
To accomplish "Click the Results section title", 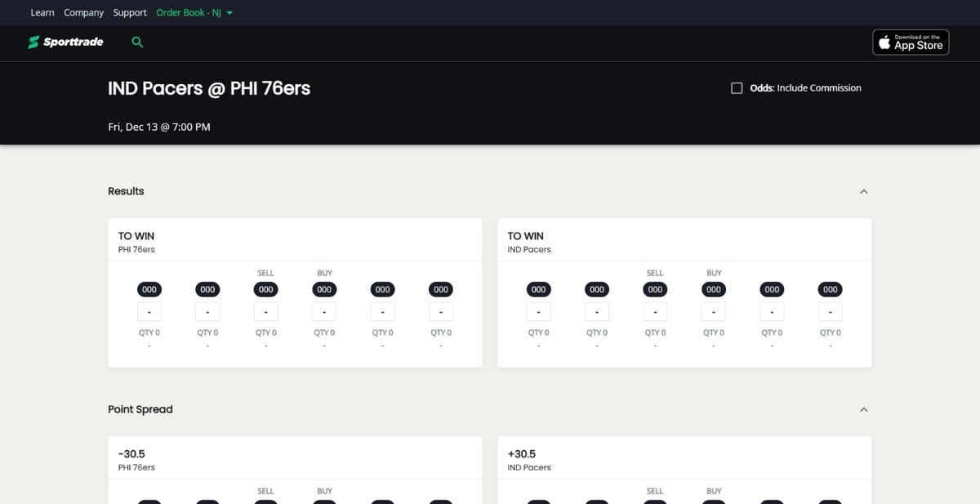I will 126,191.
